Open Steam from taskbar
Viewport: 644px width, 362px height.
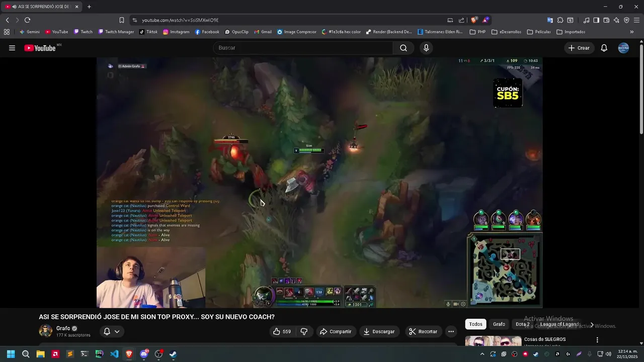tap(173, 354)
